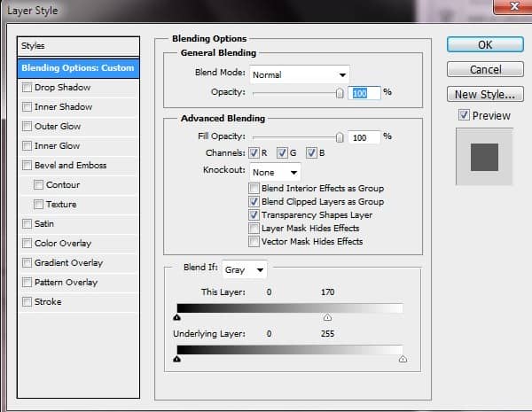The image size is (532, 412).
Task: Click the Fill Opacity percentage field
Action: [x=364, y=137]
